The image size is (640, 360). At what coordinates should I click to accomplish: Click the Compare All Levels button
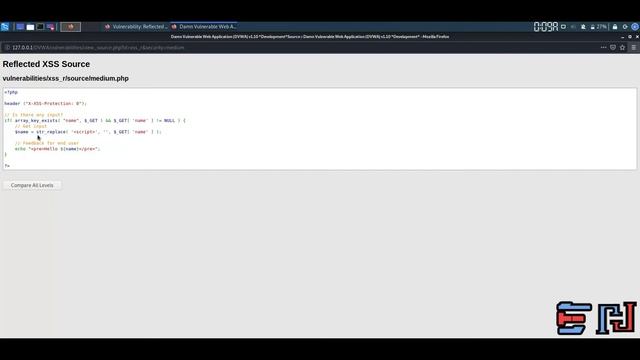tap(32, 185)
